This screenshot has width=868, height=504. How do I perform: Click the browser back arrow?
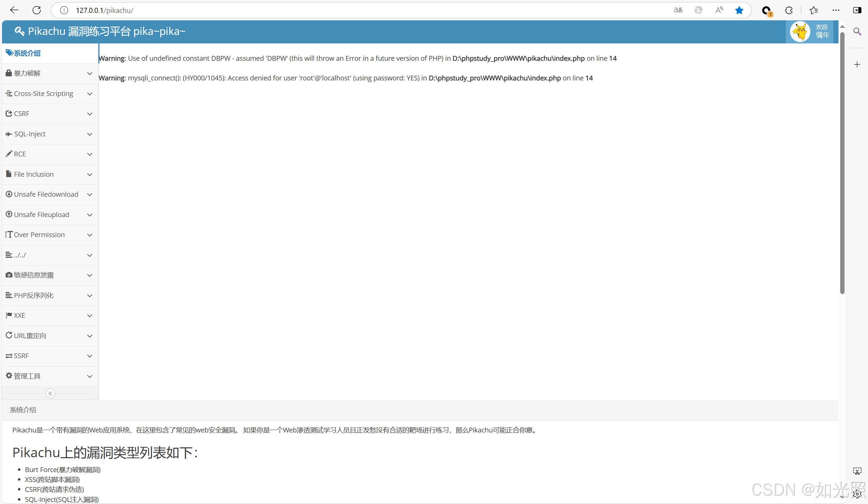pyautogui.click(x=14, y=10)
